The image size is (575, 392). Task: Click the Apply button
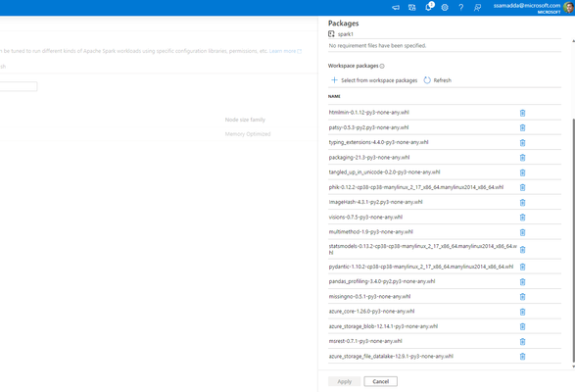click(345, 382)
